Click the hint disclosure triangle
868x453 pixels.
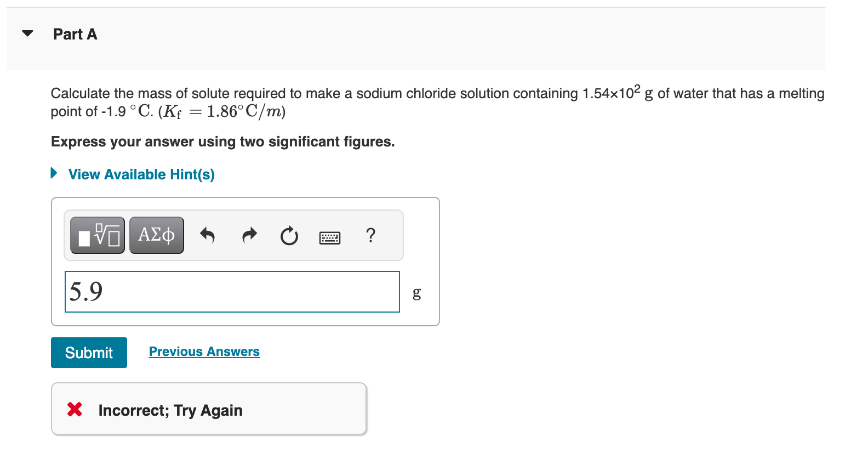pyautogui.click(x=53, y=173)
